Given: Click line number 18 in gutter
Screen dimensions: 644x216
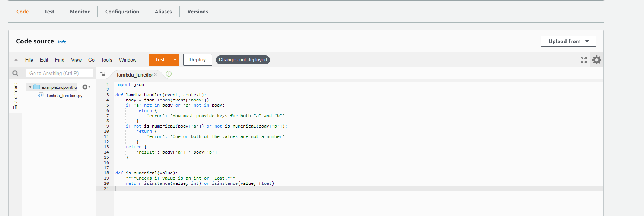Looking at the screenshot, I should 106,173.
